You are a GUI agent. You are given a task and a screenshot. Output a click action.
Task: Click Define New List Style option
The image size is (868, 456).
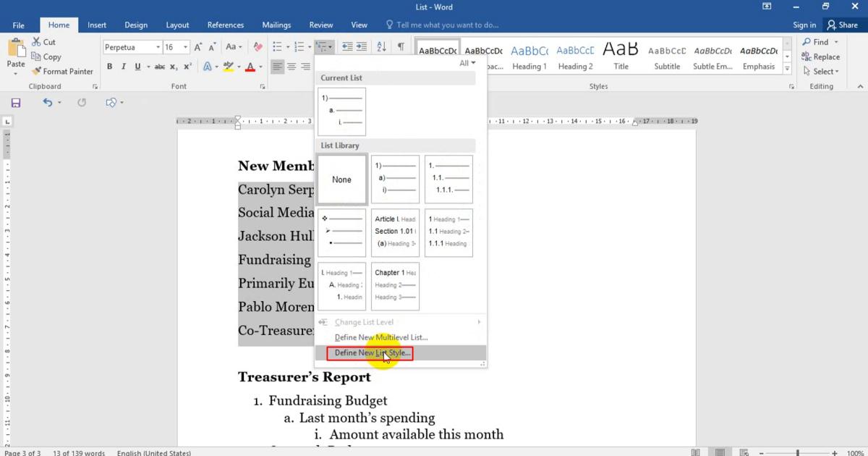pos(370,353)
